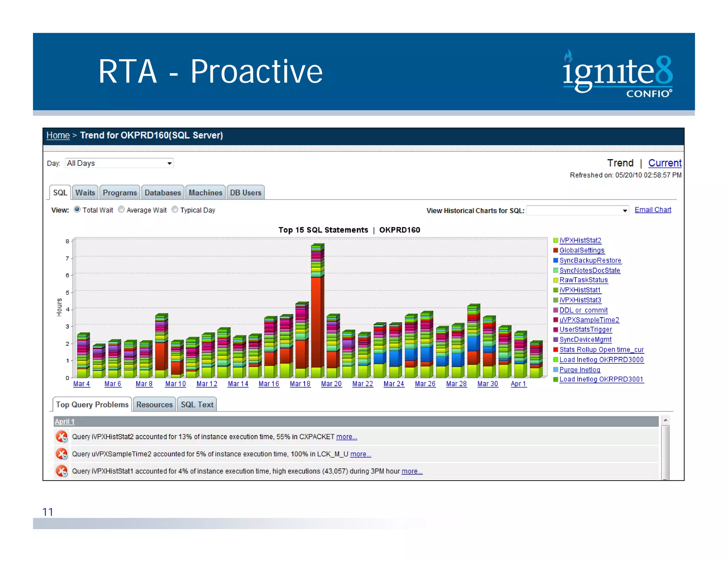Open the Databases tab
Viewport: 728px width, 562px height.
tap(162, 193)
